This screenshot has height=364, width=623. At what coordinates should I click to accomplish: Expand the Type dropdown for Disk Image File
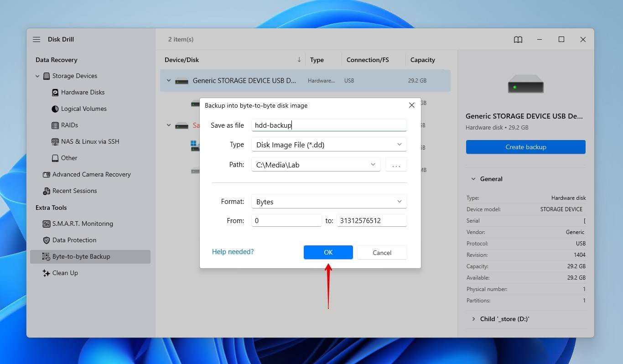coord(328,145)
